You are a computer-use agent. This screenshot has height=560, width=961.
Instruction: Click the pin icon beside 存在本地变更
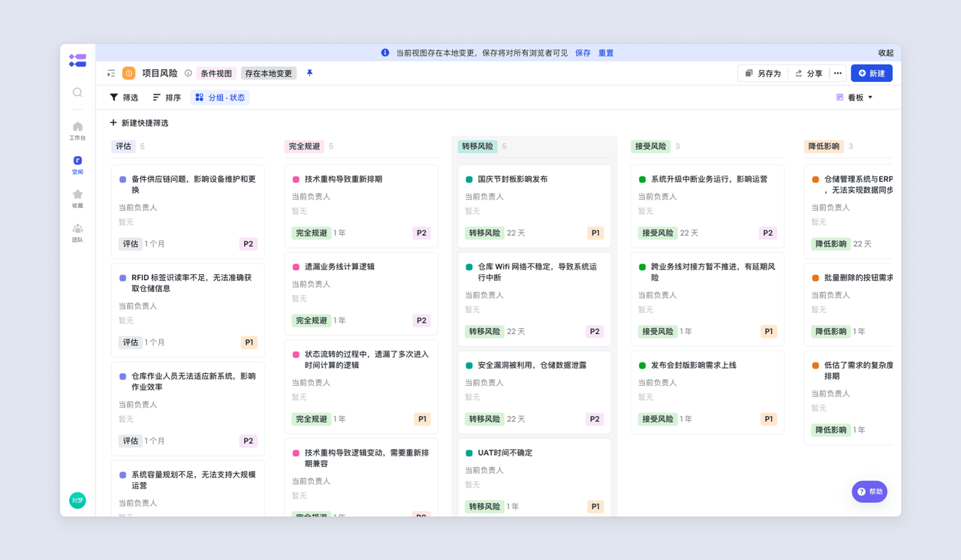tap(309, 74)
